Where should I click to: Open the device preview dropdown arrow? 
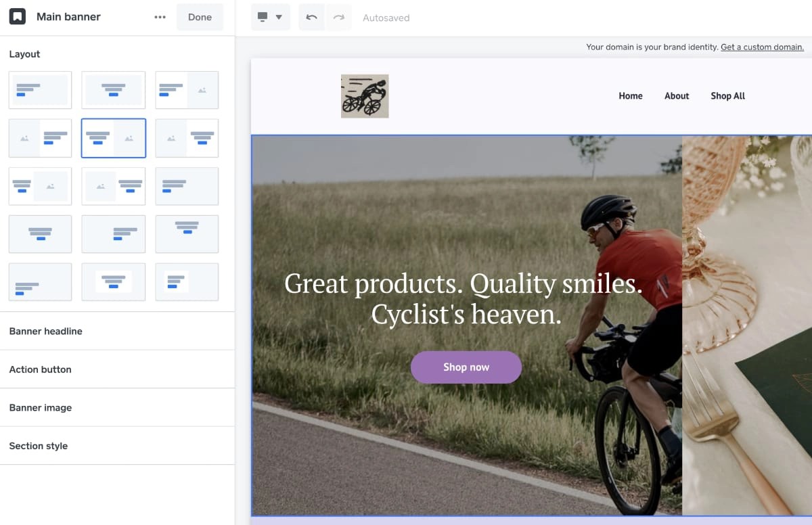click(x=279, y=17)
